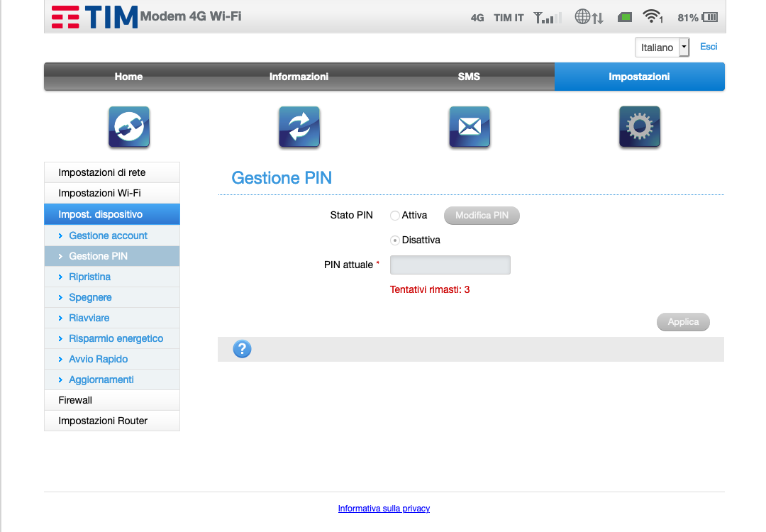The height and width of the screenshot is (532, 766).
Task: Expand the Impostazioni di rete section
Action: click(112, 172)
